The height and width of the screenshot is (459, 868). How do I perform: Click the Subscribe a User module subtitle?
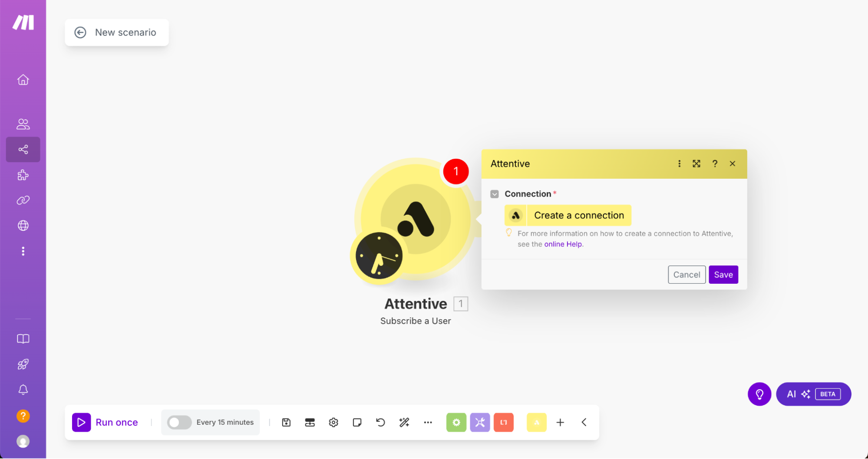click(416, 321)
